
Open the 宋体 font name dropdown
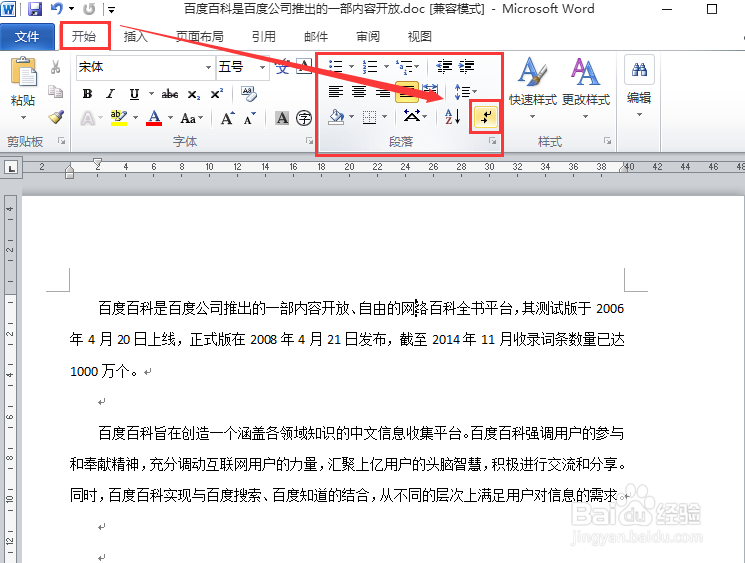pos(208,67)
